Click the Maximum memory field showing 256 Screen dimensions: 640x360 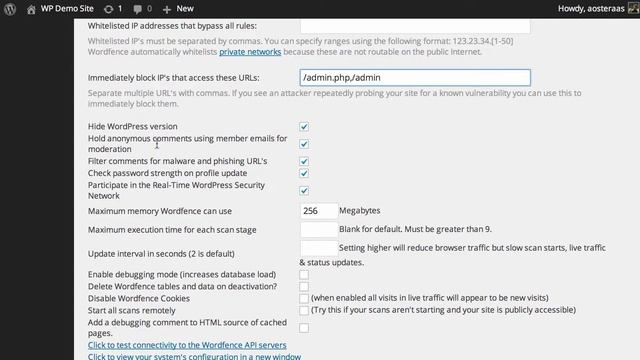(x=319, y=211)
